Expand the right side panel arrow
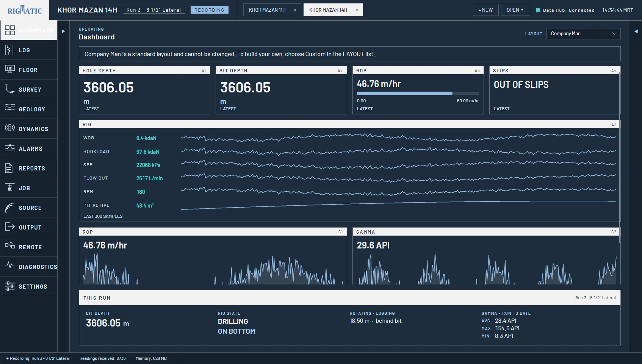 tap(636, 31)
